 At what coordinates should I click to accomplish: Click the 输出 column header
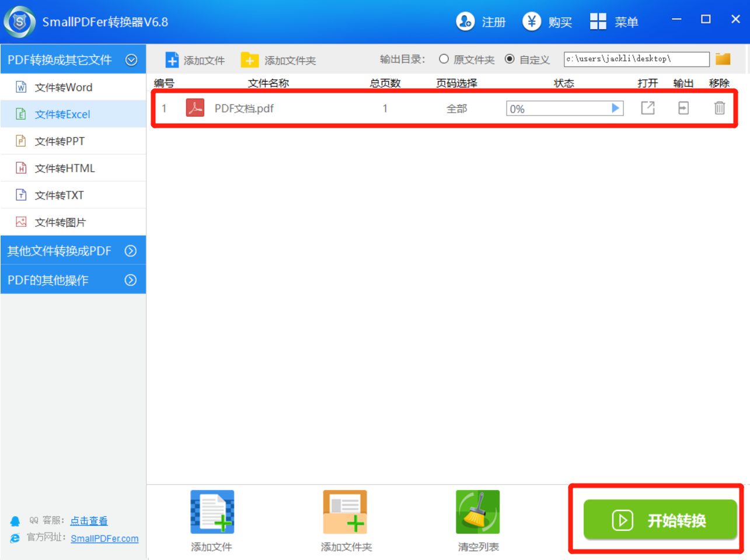[x=683, y=83]
